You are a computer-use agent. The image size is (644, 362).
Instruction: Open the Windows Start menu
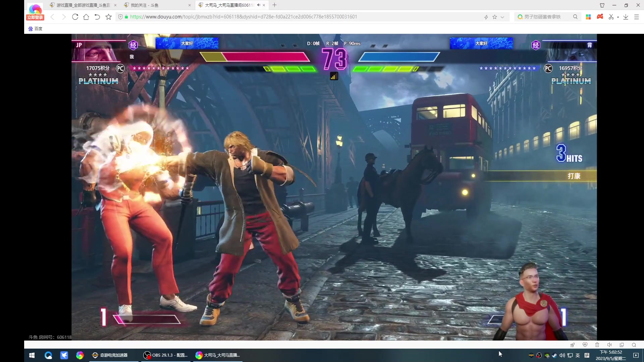point(32,355)
